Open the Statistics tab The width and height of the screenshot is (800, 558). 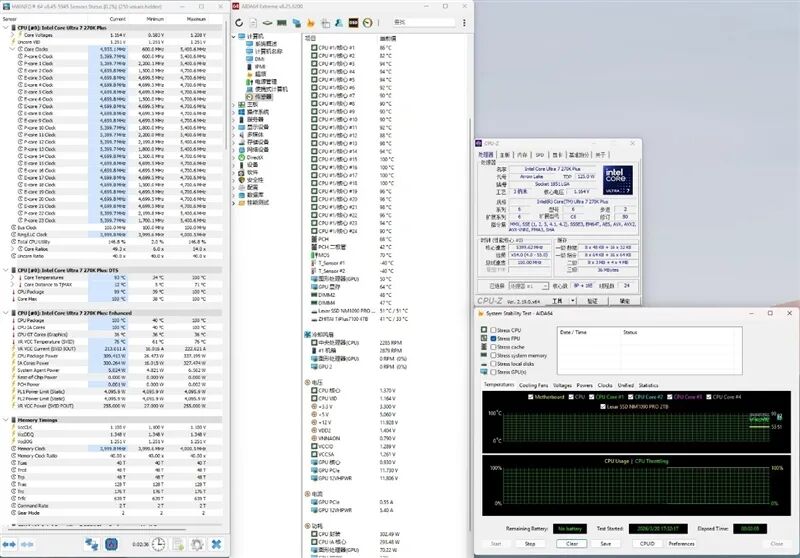(x=649, y=384)
